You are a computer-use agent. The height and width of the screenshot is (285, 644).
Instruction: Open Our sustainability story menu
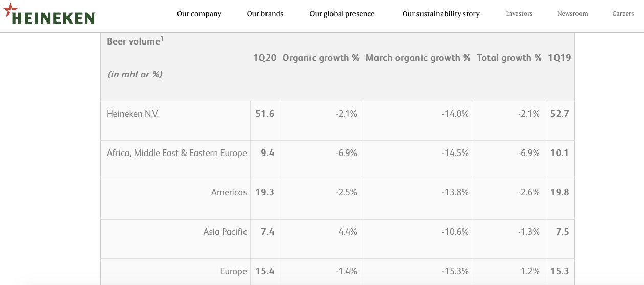441,14
